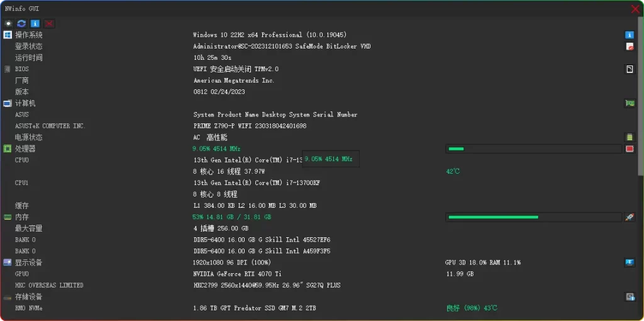This screenshot has height=321, width=644.
Task: Click the 'American Megatrends Inc.' vendor text
Action: pos(234,81)
